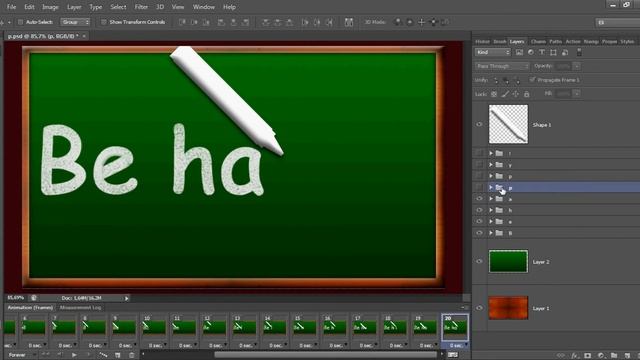Hide the a group
This screenshot has width=640, height=360.
click(479, 199)
